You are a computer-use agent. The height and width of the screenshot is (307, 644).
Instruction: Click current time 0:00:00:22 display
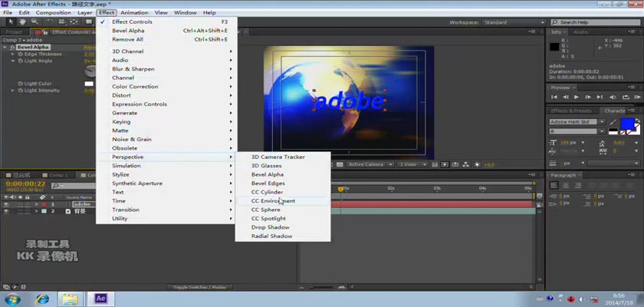pos(25,183)
